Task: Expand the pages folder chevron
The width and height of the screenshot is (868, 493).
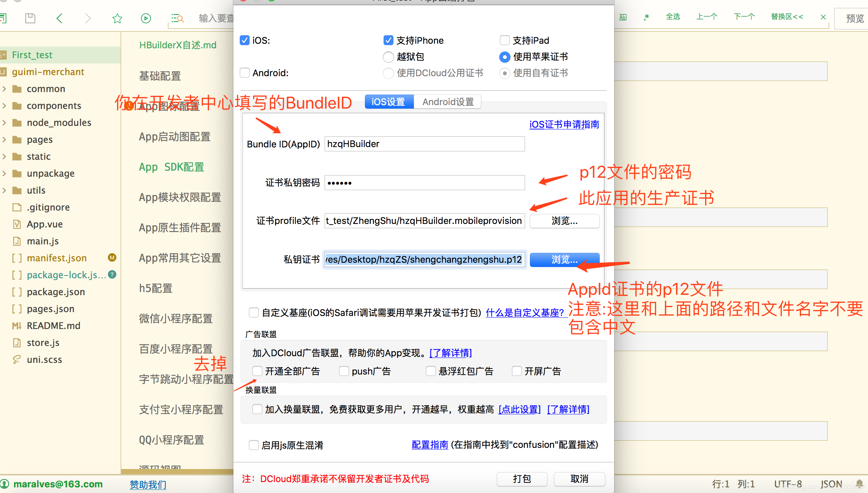Action: pos(4,140)
